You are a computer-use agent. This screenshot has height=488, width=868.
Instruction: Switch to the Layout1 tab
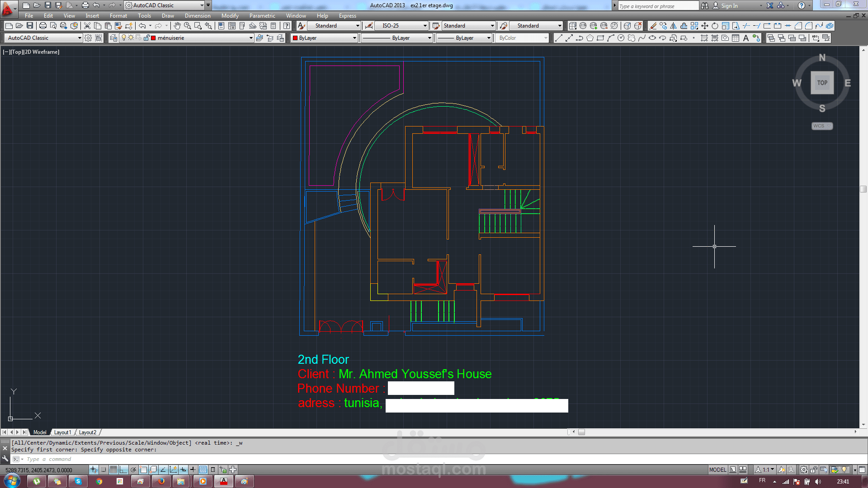[62, 432]
